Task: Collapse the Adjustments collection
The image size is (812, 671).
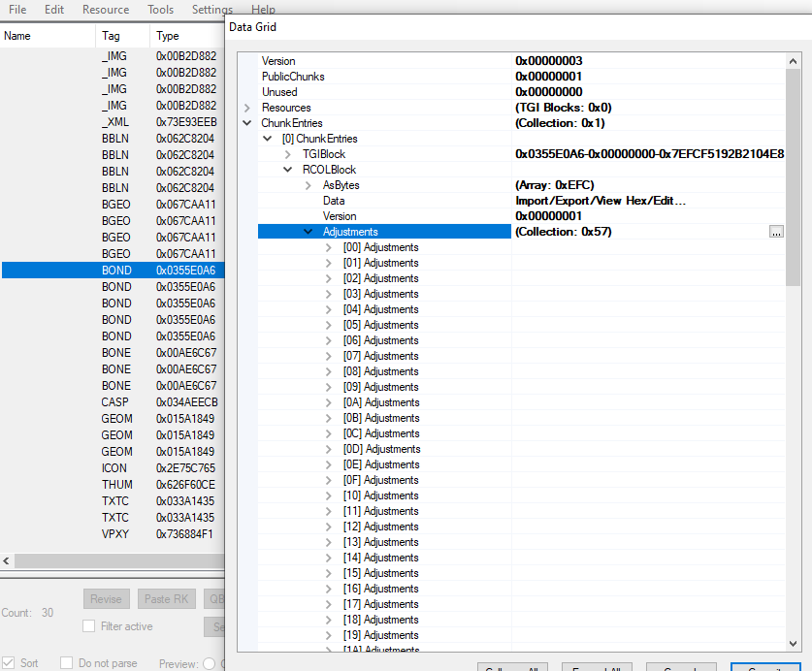Action: tap(308, 232)
